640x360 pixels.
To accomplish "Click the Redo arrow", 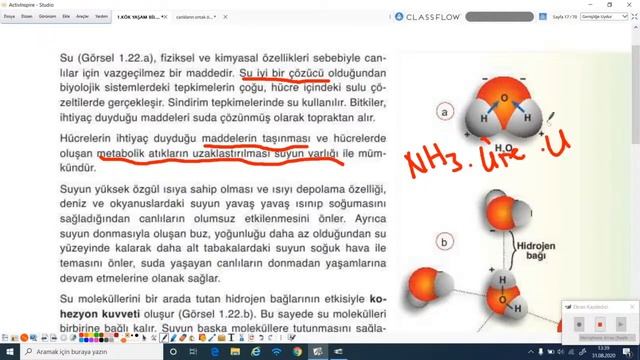I will point(270,338).
